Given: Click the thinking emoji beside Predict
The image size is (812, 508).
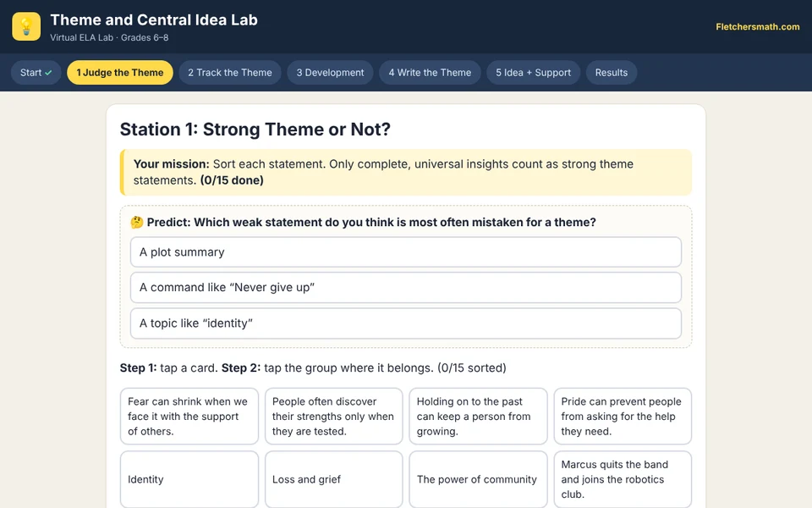Looking at the screenshot, I should coord(137,223).
